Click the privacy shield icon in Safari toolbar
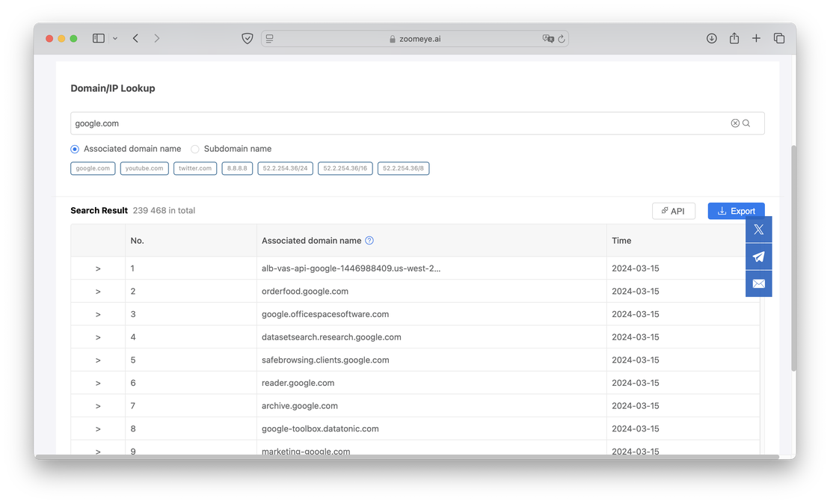This screenshot has height=504, width=830. (x=247, y=37)
